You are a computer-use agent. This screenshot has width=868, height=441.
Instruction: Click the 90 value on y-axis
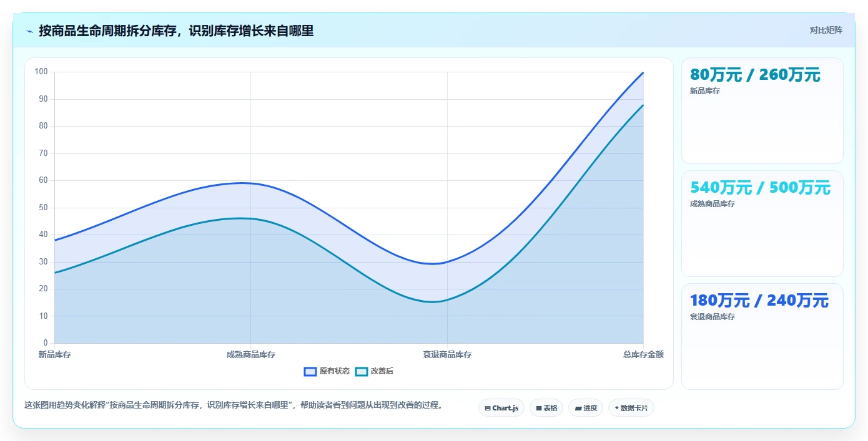[x=43, y=99]
